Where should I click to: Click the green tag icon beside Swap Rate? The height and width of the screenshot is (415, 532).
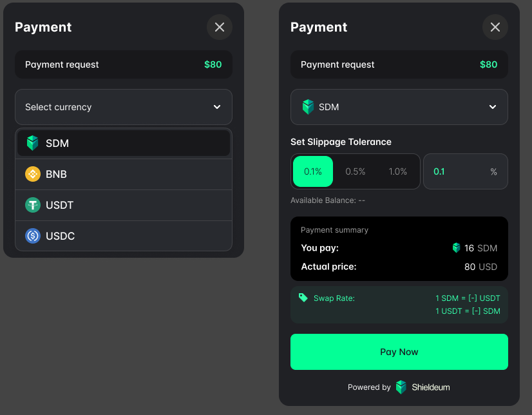(303, 298)
